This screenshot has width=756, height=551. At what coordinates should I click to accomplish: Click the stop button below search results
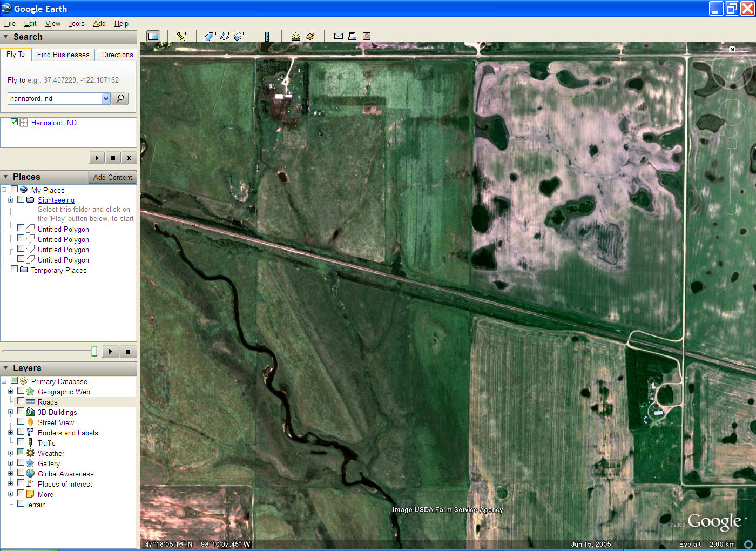coord(112,158)
